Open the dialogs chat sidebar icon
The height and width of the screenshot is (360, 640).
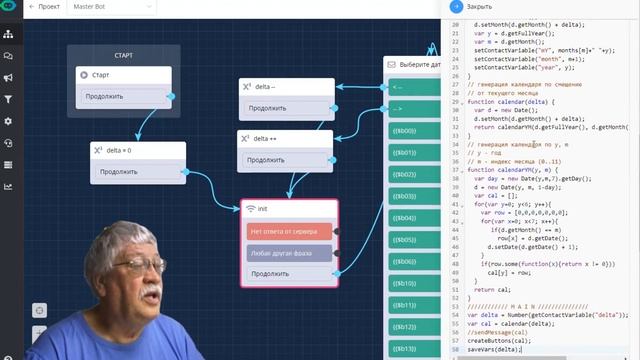[x=8, y=56]
